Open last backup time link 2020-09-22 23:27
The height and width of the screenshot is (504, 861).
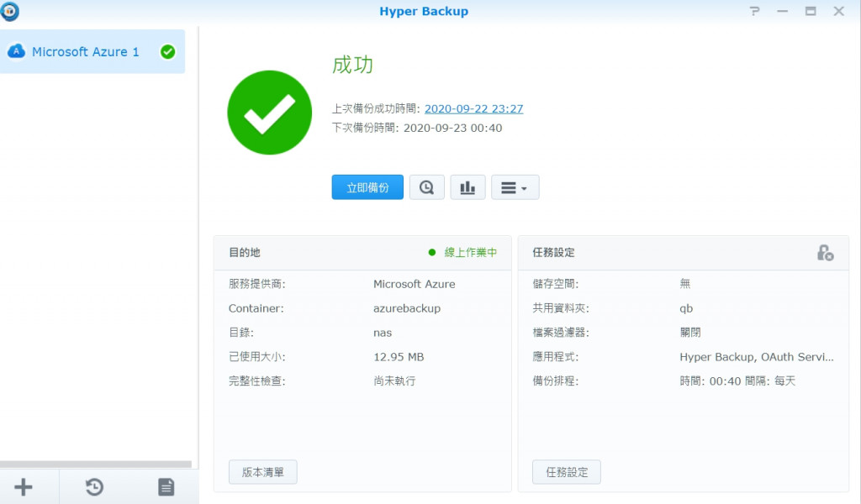[x=474, y=108]
